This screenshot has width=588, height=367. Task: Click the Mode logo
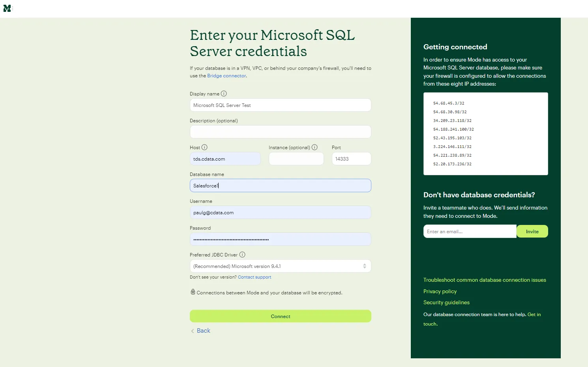[x=8, y=8]
